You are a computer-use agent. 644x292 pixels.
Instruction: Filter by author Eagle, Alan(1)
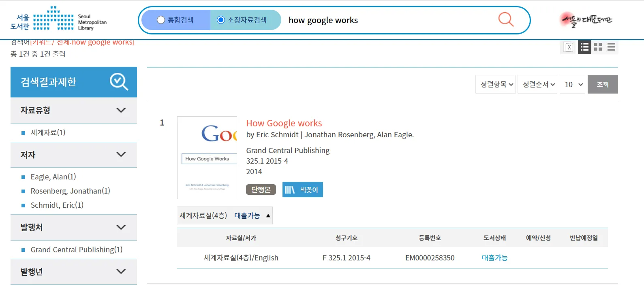[x=53, y=177]
